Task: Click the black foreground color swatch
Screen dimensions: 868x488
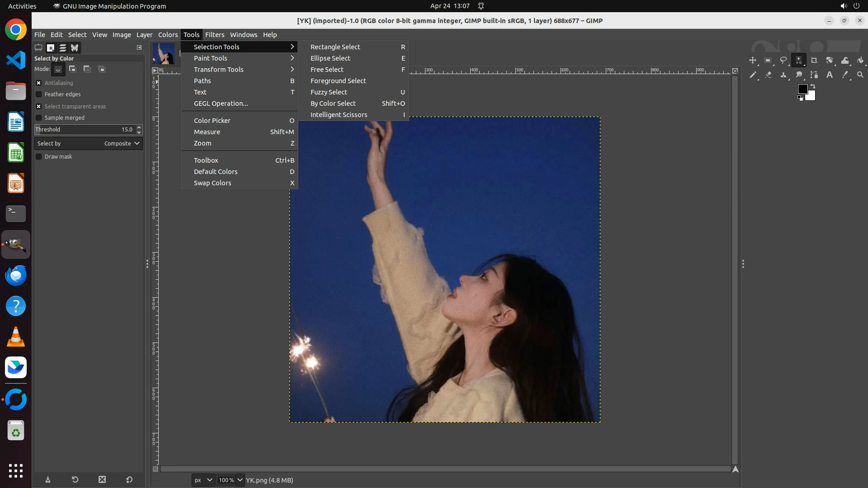Action: [x=802, y=89]
